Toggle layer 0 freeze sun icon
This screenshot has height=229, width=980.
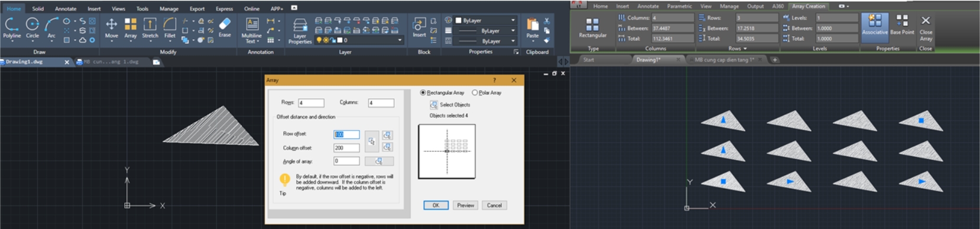tap(326, 40)
